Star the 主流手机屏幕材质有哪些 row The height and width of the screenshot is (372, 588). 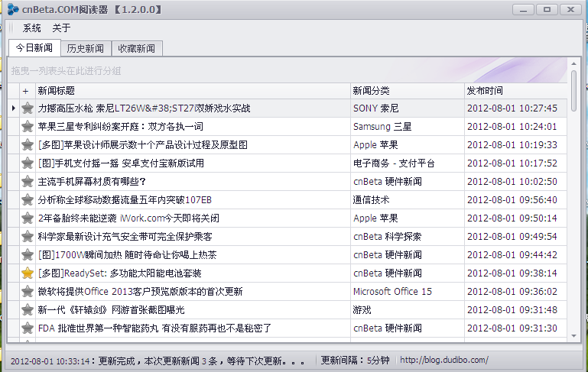point(28,182)
